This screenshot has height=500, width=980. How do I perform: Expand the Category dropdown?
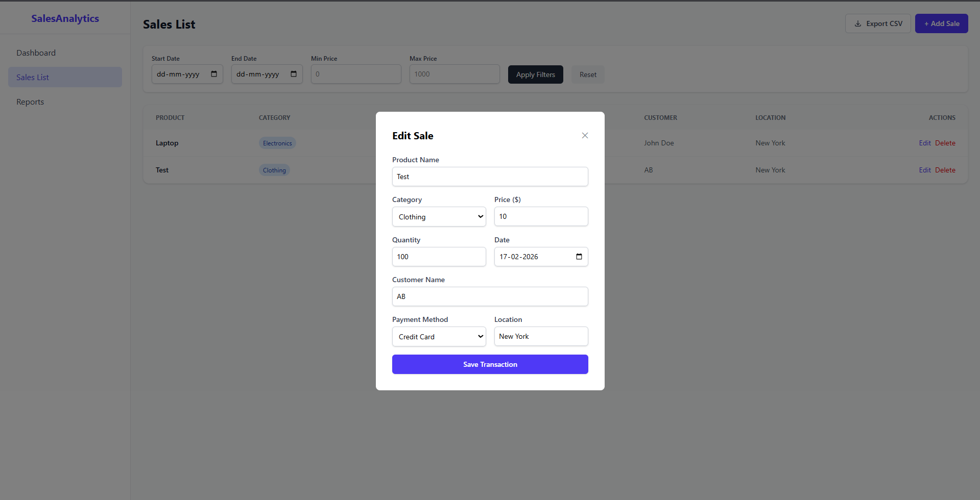point(439,217)
